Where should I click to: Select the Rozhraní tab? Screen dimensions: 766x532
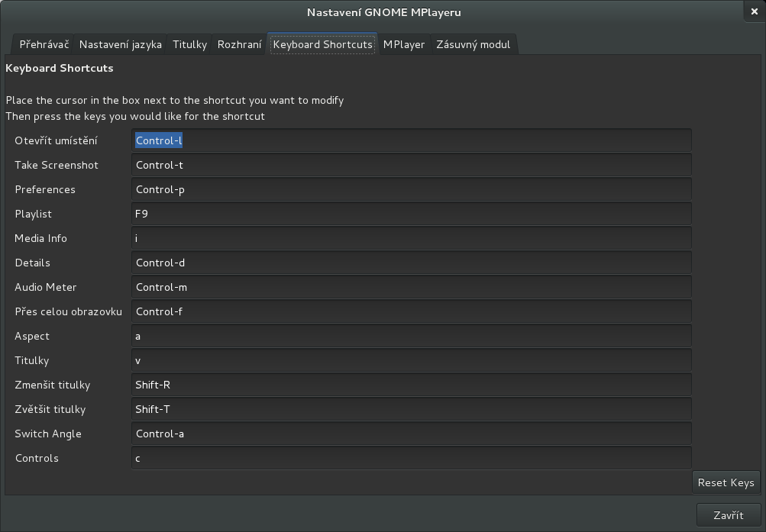coord(239,44)
